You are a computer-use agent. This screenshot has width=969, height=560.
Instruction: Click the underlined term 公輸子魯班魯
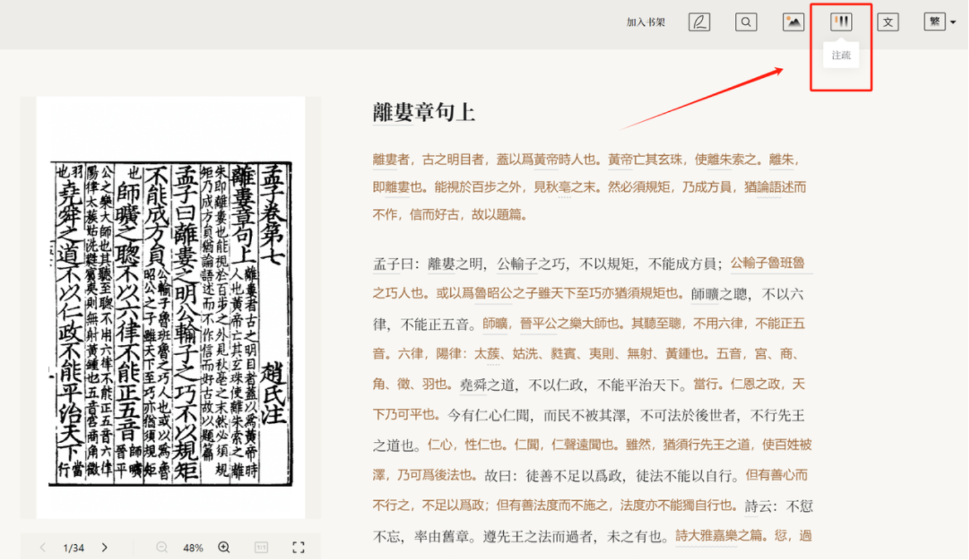pos(767,263)
